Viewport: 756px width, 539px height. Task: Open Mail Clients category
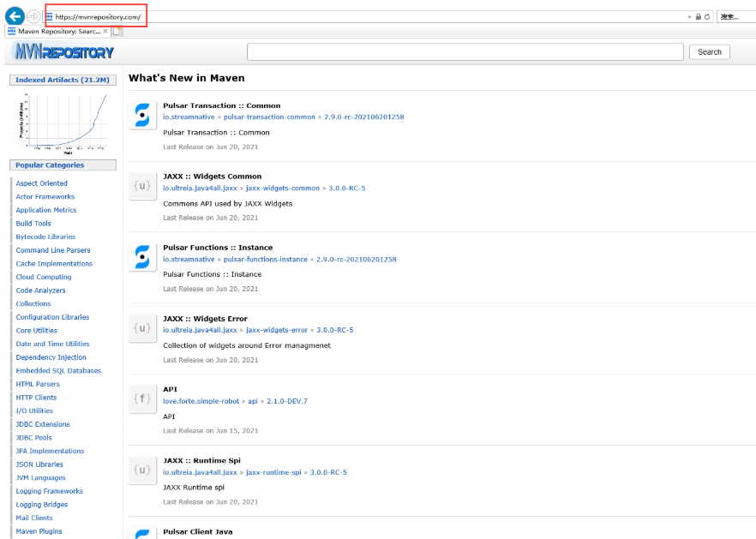34,518
